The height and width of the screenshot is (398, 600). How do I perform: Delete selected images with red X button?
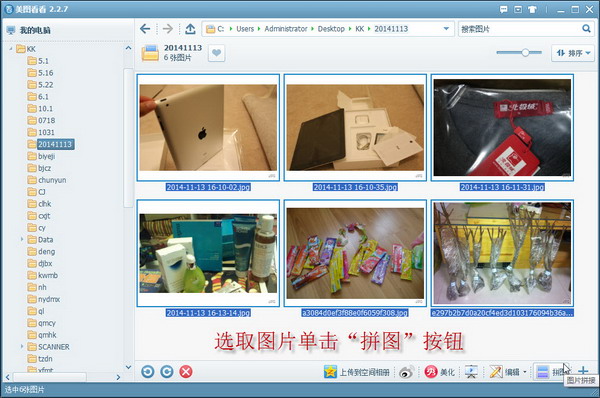[x=186, y=372]
